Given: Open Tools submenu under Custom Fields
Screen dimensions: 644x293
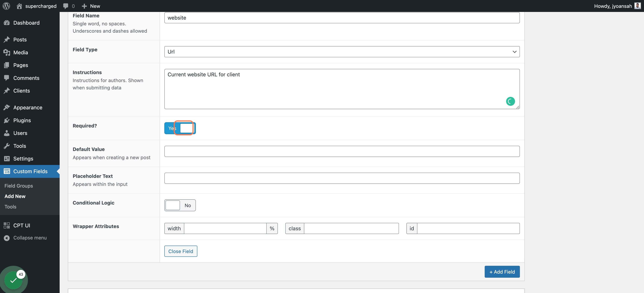Looking at the screenshot, I should tap(10, 207).
